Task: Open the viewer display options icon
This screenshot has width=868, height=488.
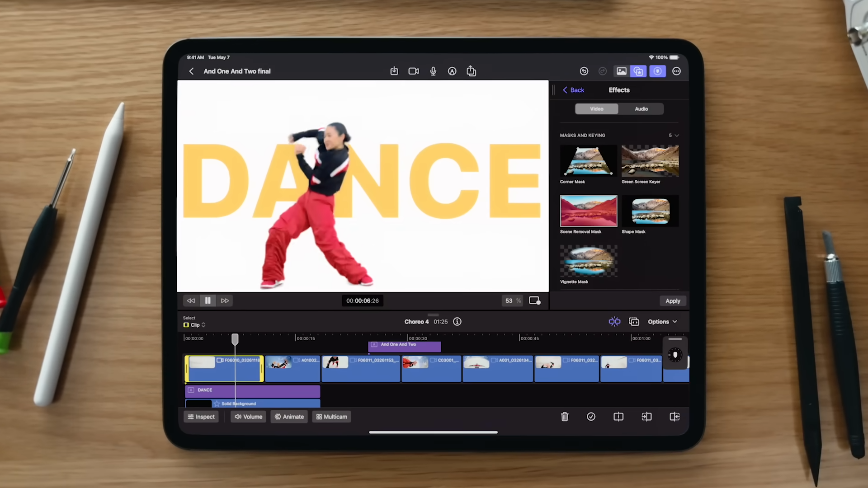Action: 535,300
